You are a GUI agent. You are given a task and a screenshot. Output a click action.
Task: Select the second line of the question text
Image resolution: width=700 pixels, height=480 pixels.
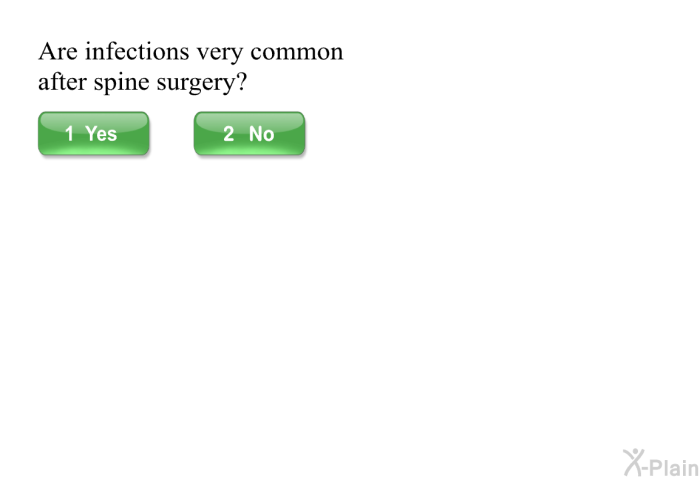click(142, 83)
